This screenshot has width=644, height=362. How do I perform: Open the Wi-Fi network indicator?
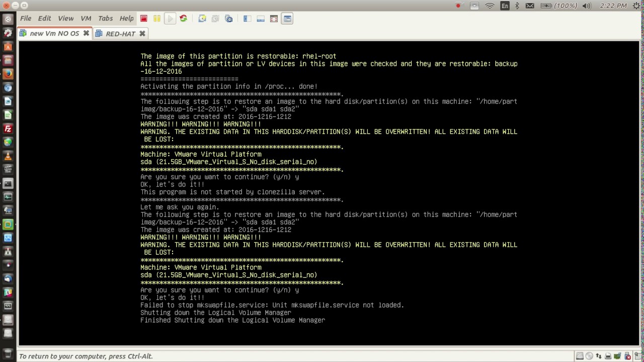490,6
